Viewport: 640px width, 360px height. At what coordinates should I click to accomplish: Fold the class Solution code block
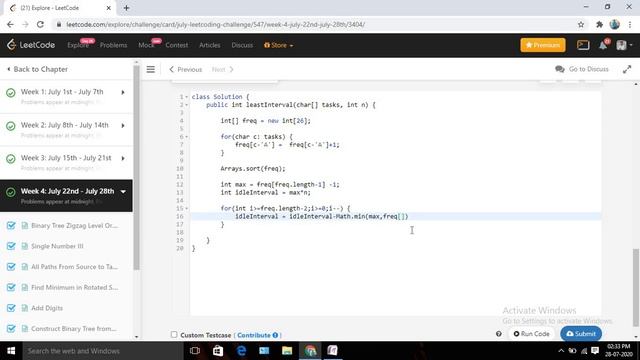tap(187, 97)
